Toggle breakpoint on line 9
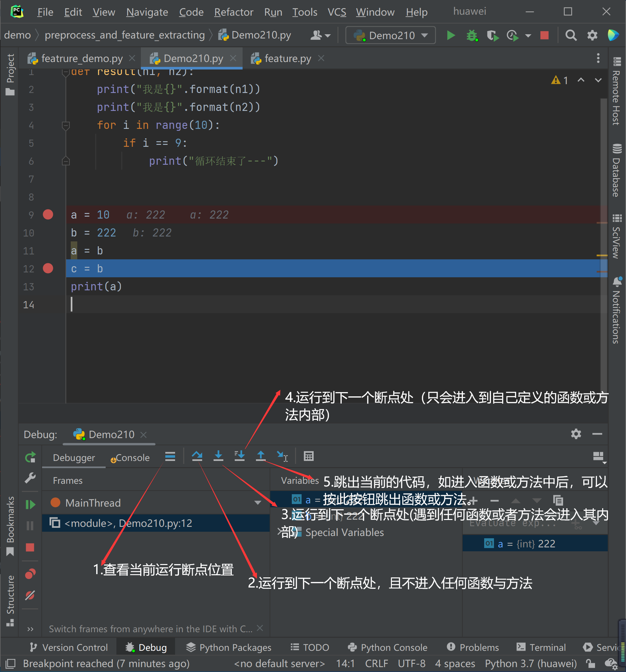 point(48,214)
